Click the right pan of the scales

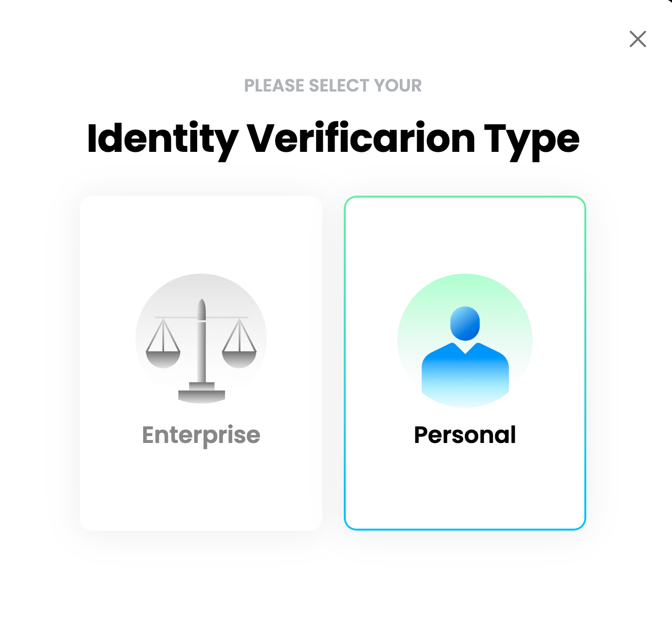click(239, 359)
